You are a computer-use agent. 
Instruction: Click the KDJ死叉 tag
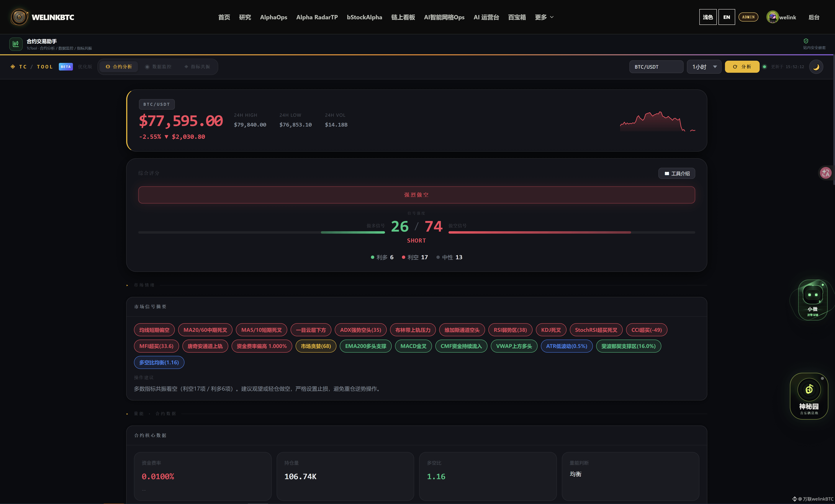pos(551,330)
